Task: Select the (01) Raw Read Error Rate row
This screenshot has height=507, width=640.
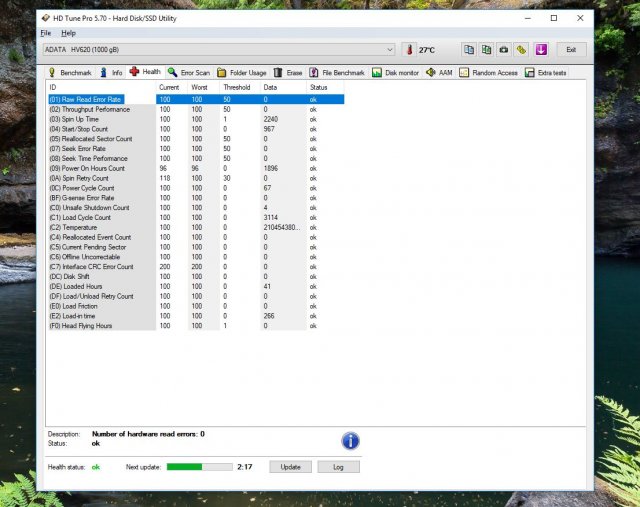Action: click(196, 99)
